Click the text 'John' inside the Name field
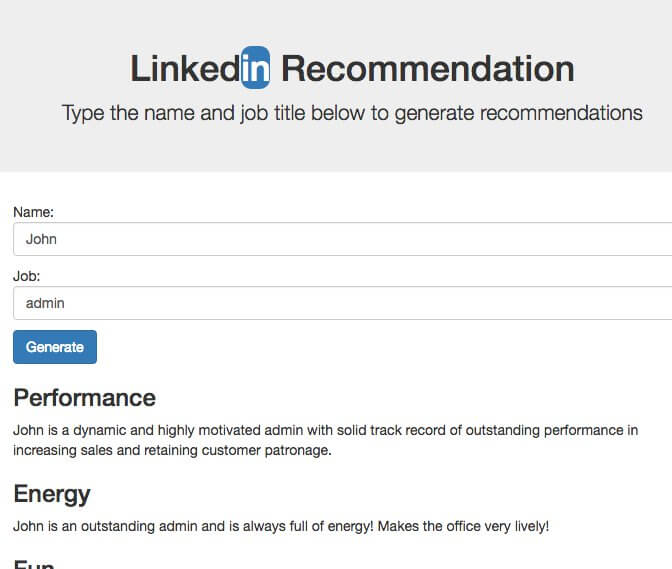This screenshot has height=569, width=672. 41,239
